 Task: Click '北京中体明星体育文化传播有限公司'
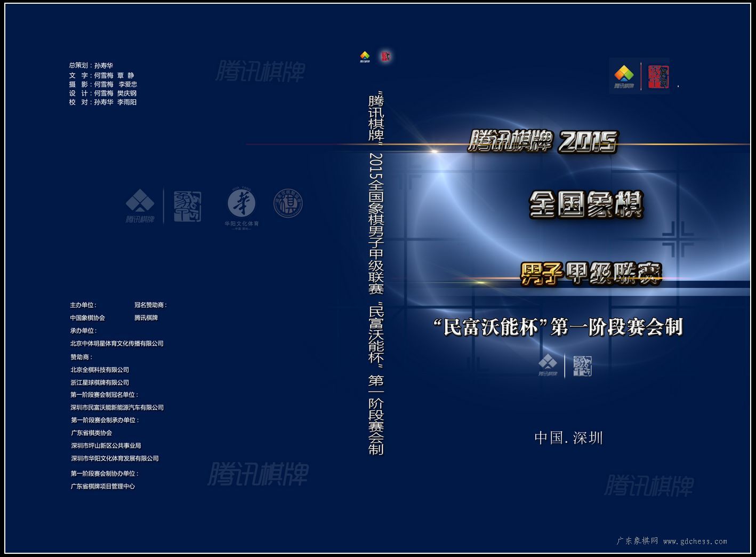(117, 344)
